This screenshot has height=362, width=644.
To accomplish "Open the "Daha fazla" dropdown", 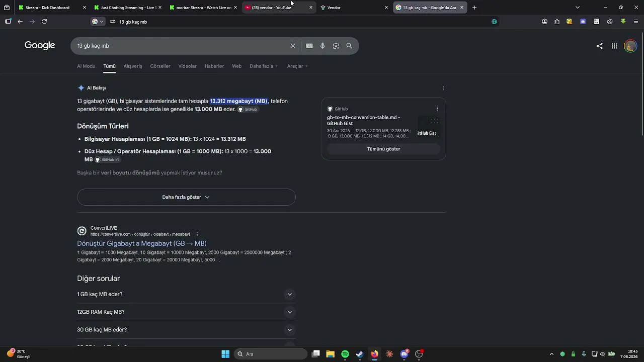I will [x=264, y=66].
